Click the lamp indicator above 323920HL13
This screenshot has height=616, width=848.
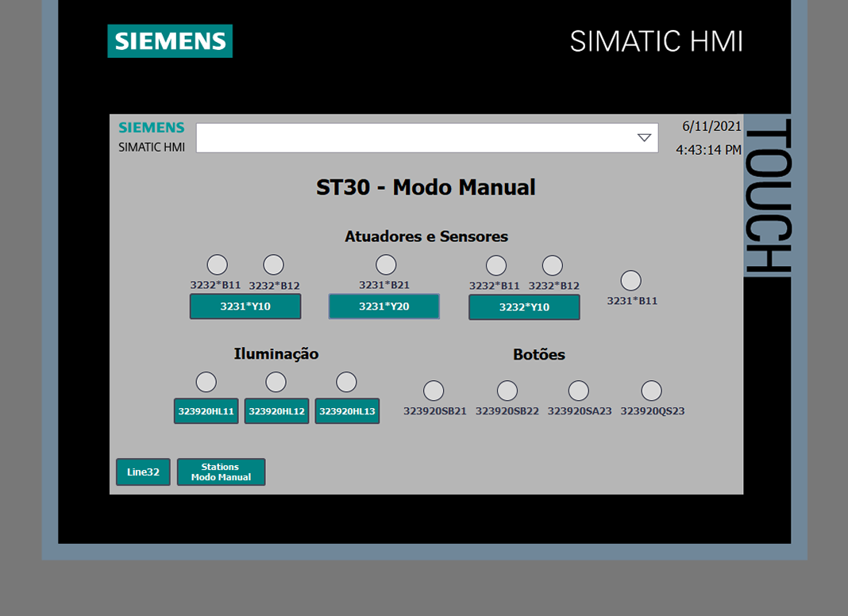346,382
